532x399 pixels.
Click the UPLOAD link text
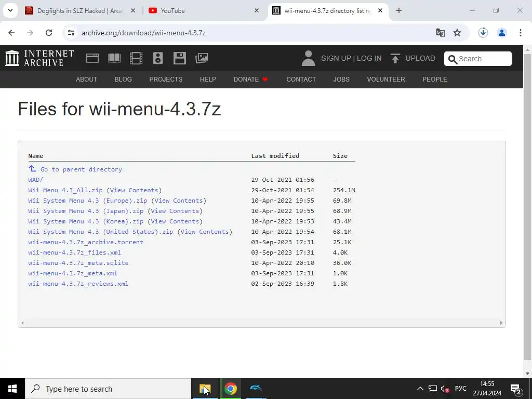420,58
